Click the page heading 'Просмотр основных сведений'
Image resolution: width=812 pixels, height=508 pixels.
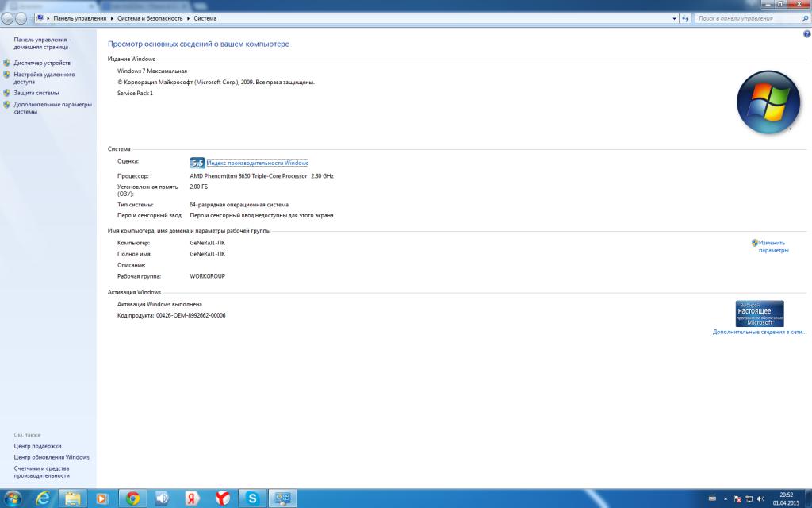[198, 44]
